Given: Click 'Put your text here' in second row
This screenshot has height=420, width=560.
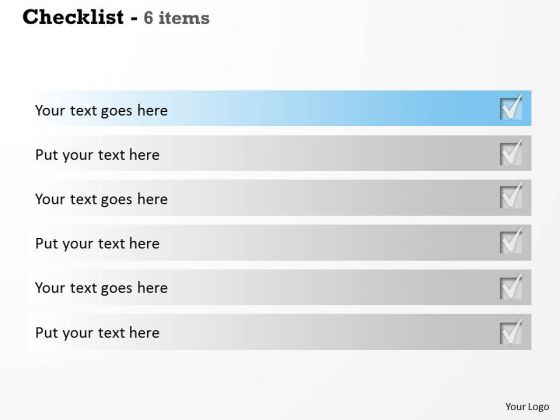Looking at the screenshot, I should (x=97, y=155).
